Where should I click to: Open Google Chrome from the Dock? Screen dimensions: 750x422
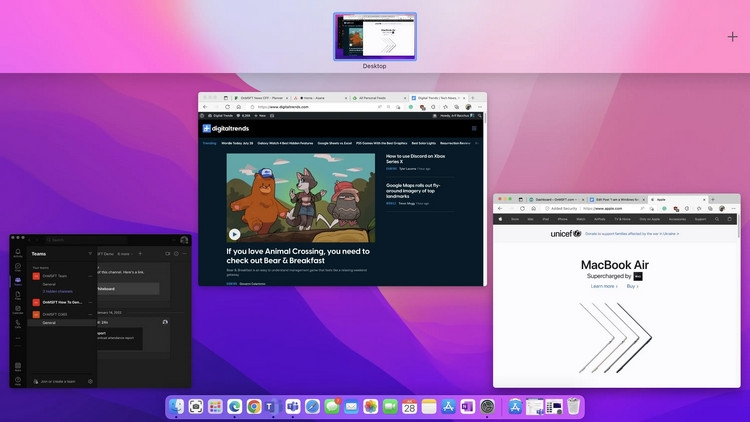[x=254, y=407]
